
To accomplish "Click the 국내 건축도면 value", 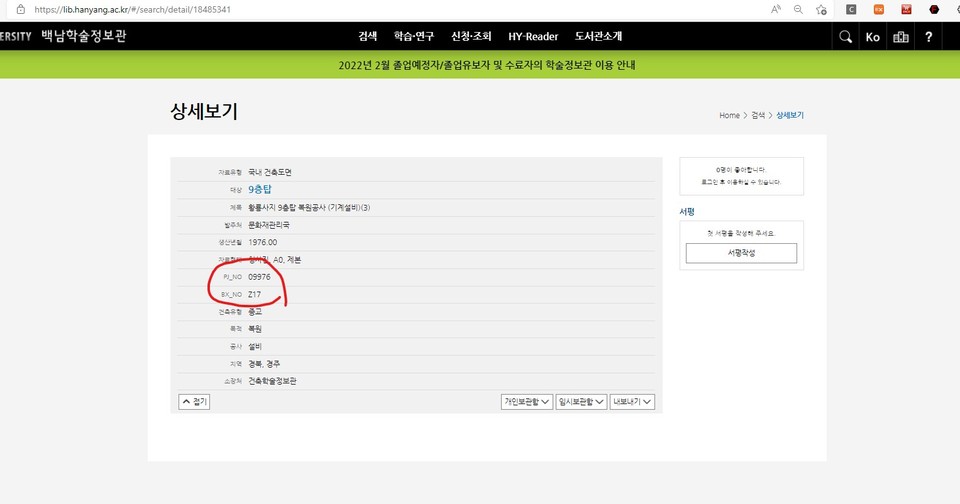I will [270, 173].
